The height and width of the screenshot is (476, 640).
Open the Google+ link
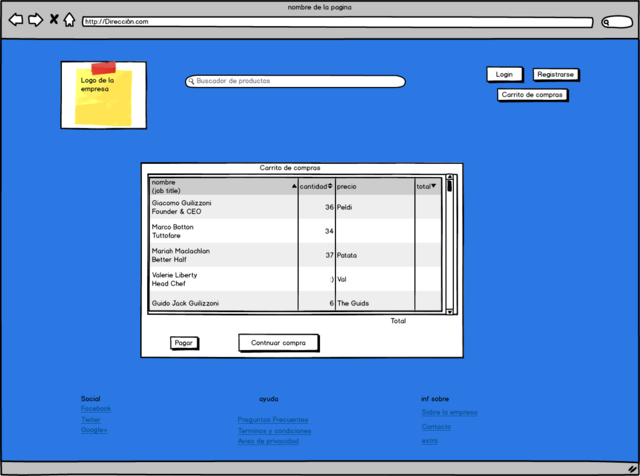94,430
